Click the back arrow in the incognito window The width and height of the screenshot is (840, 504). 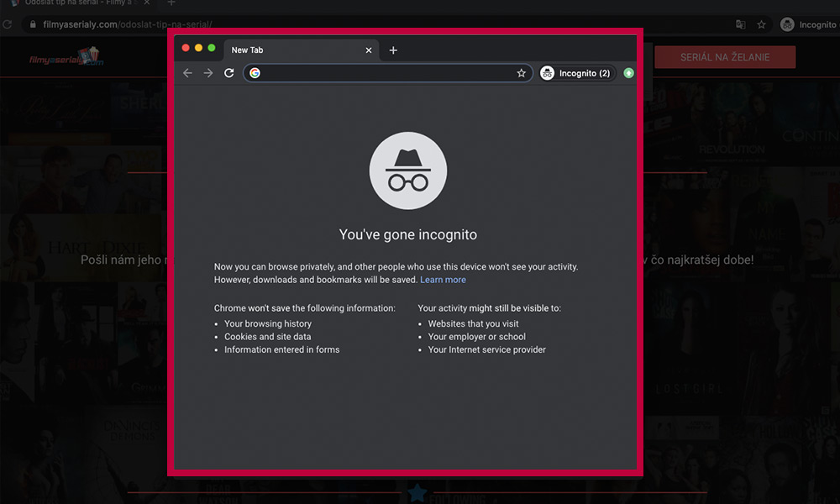click(187, 73)
